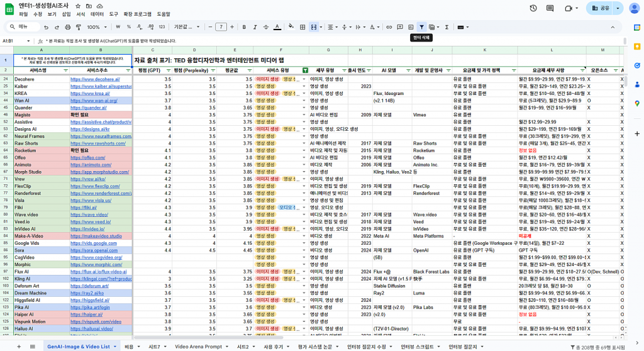Screen dimensions: 644x351
Task: Open the functions (Σ) menu
Action: 447,27
